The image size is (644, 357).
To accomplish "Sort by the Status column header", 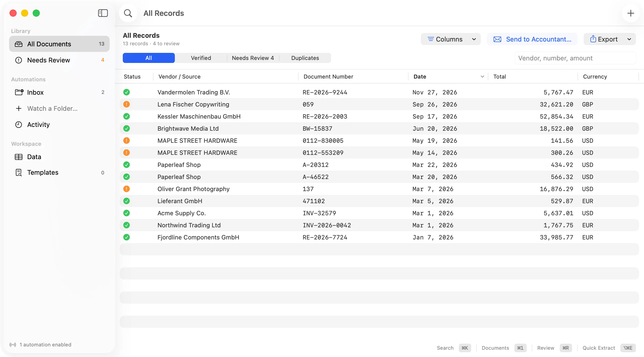I will coord(132,77).
